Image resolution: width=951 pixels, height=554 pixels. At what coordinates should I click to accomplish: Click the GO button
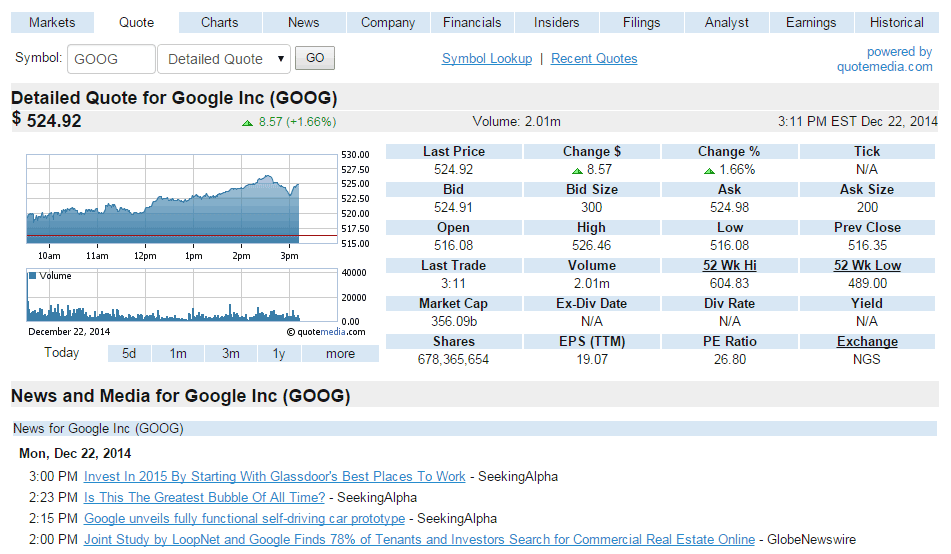(x=315, y=58)
